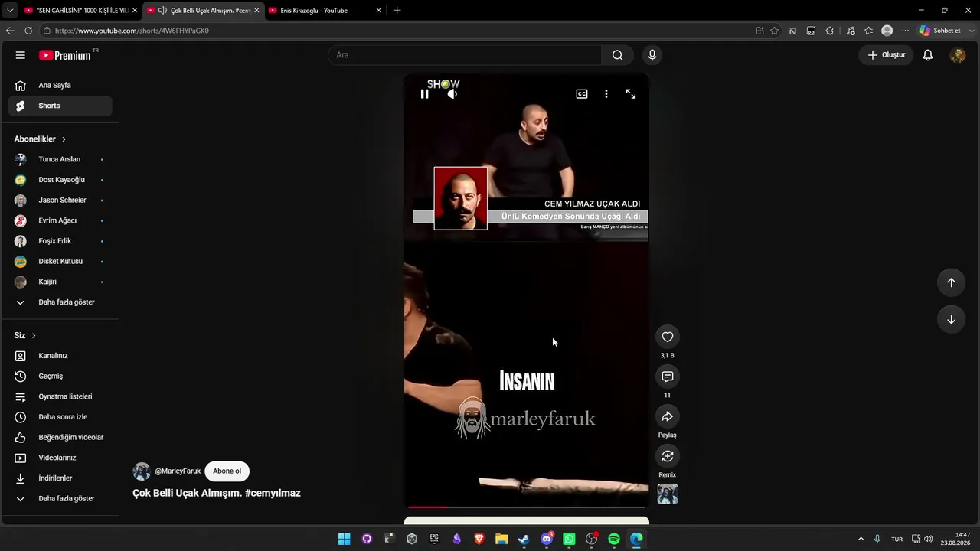Show hidden system tray icons
Viewport: 980px width, 551px height.
[861, 539]
